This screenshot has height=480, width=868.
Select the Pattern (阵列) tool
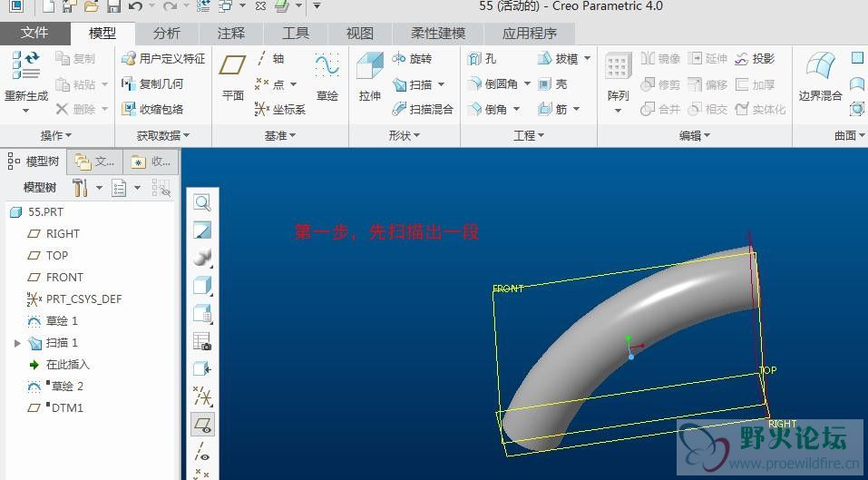(x=618, y=76)
